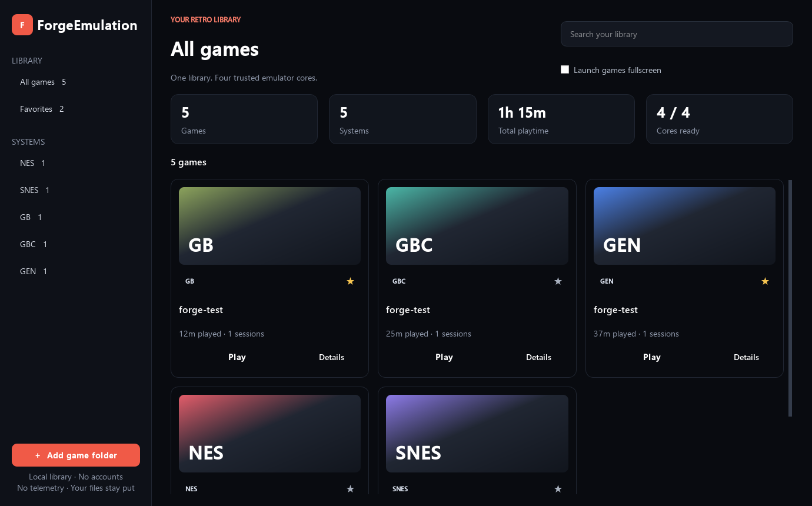Filter library by GB system
Screen dimensions: 812x506
click(x=76, y=217)
